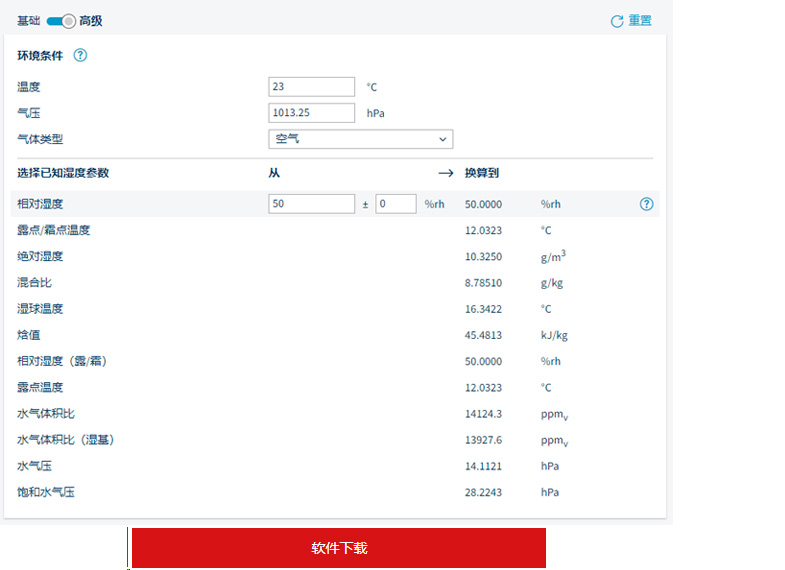Select the 相对湿度（露/霜）parameter row
785x570 pixels.
click(x=335, y=361)
